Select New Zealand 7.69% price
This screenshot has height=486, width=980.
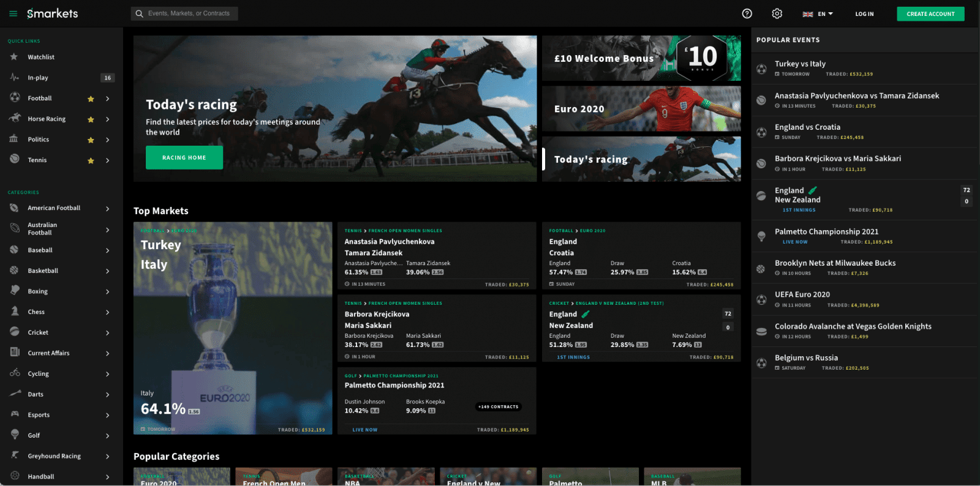(687, 345)
